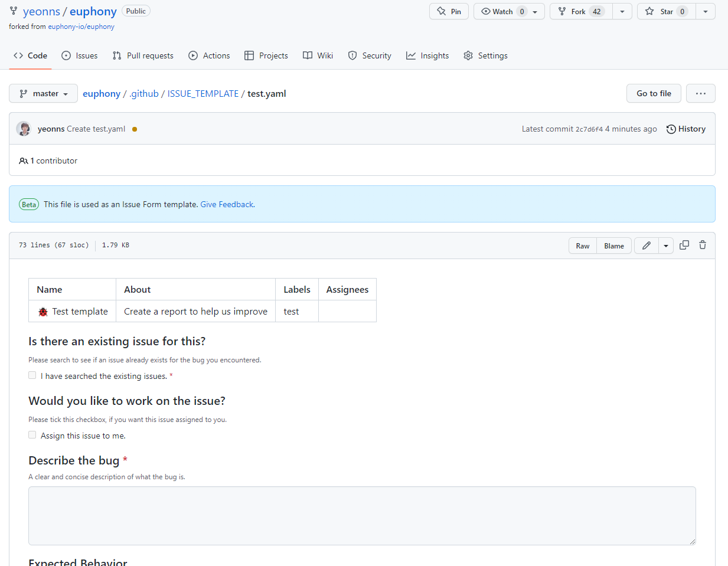Switch to the Issues tab
728x566 pixels.
(80, 55)
